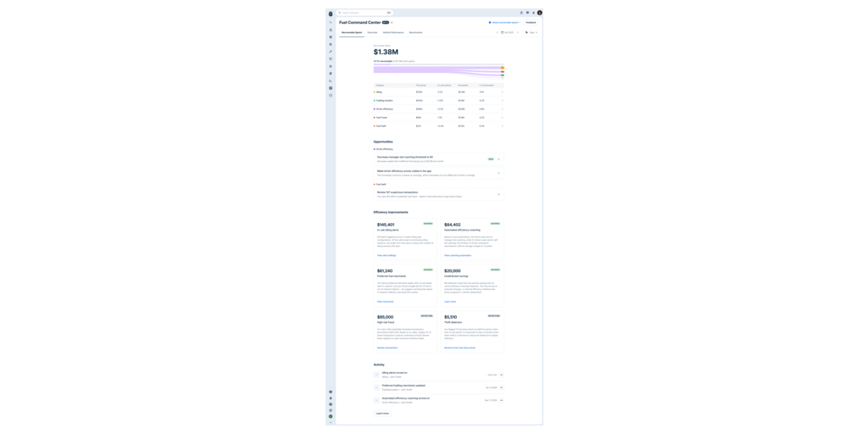Click Review transactions link
Viewport: 868px width, 434px height.
point(387,348)
